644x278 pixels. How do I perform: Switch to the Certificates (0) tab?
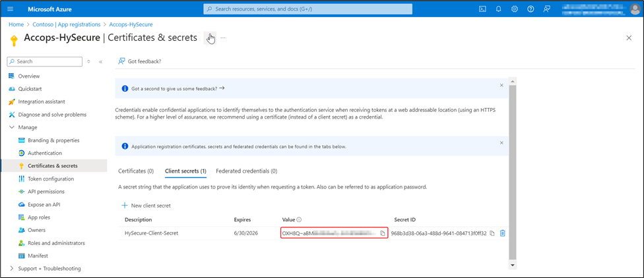(x=135, y=171)
